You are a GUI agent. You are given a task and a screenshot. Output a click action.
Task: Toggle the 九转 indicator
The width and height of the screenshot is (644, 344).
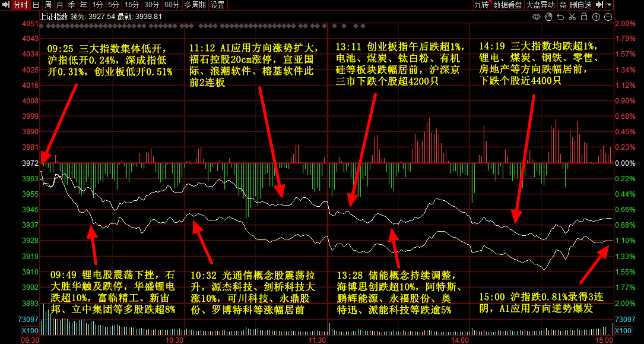click(481, 5)
